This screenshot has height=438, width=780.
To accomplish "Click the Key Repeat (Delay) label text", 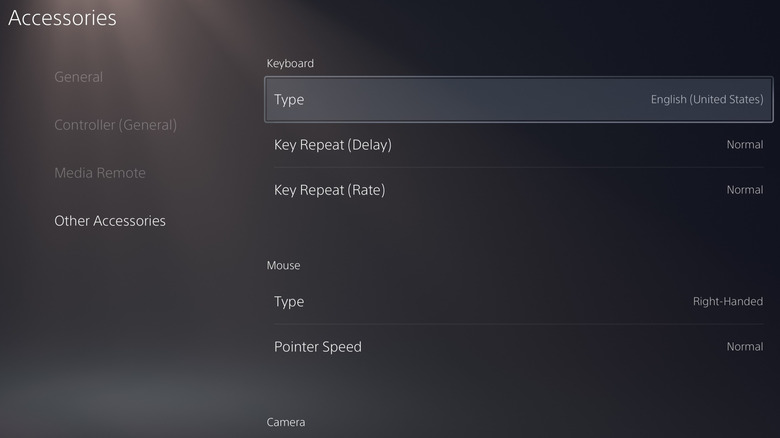I will 332,145.
